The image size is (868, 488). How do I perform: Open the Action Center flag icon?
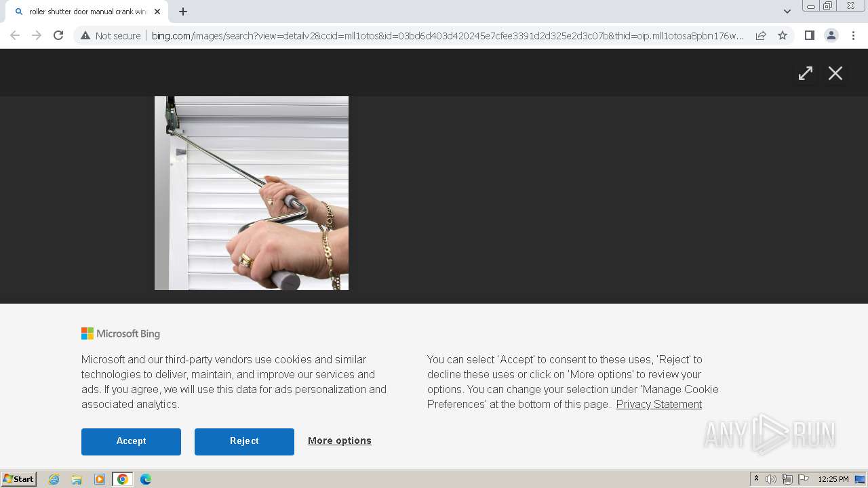click(x=804, y=479)
